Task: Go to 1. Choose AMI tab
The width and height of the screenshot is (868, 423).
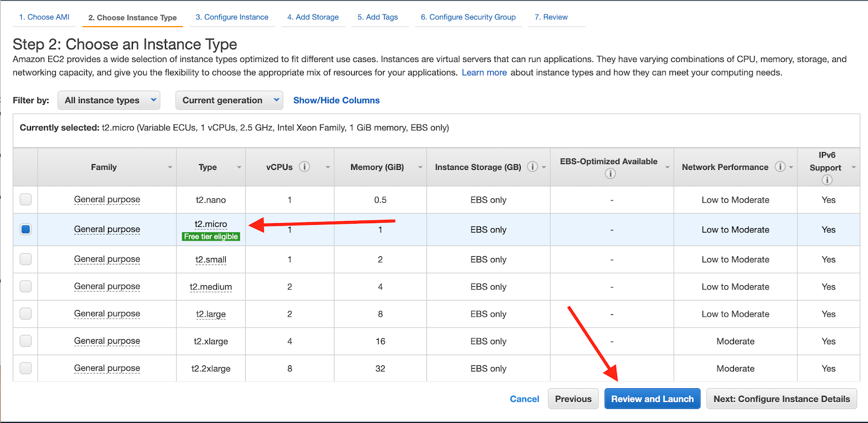Action: [44, 17]
